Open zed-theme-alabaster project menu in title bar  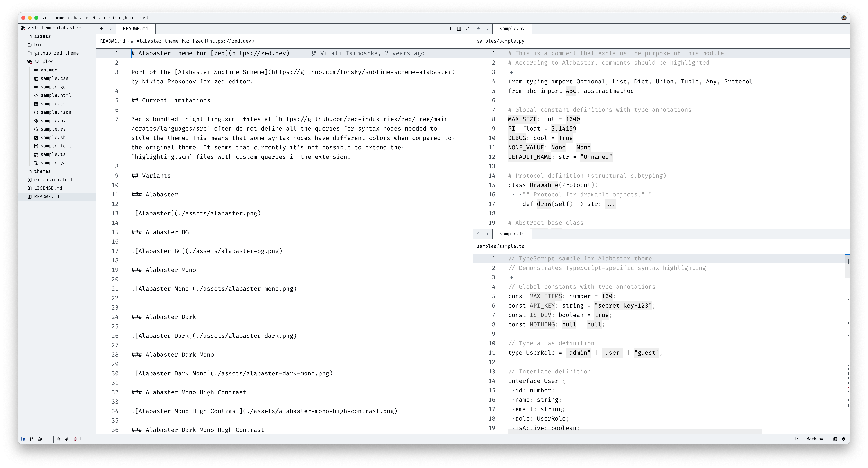point(65,18)
